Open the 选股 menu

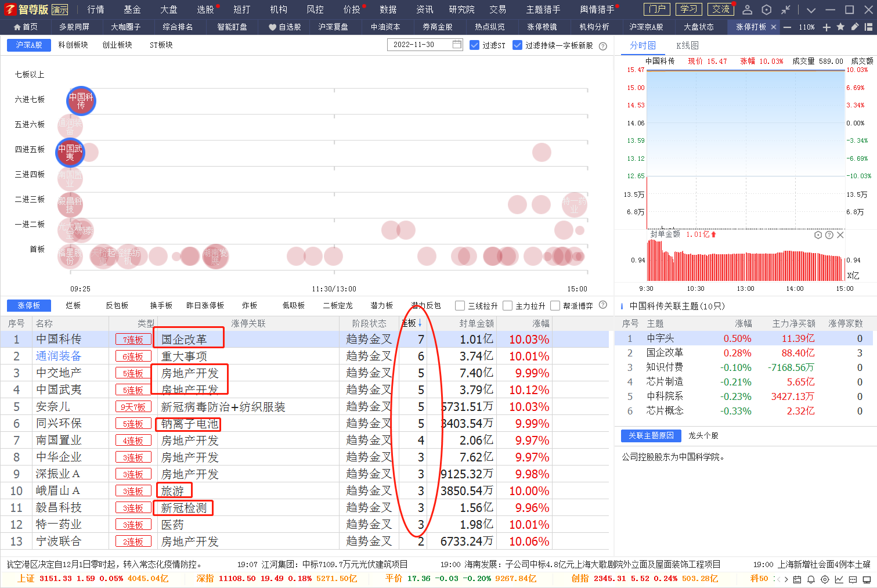click(x=205, y=9)
